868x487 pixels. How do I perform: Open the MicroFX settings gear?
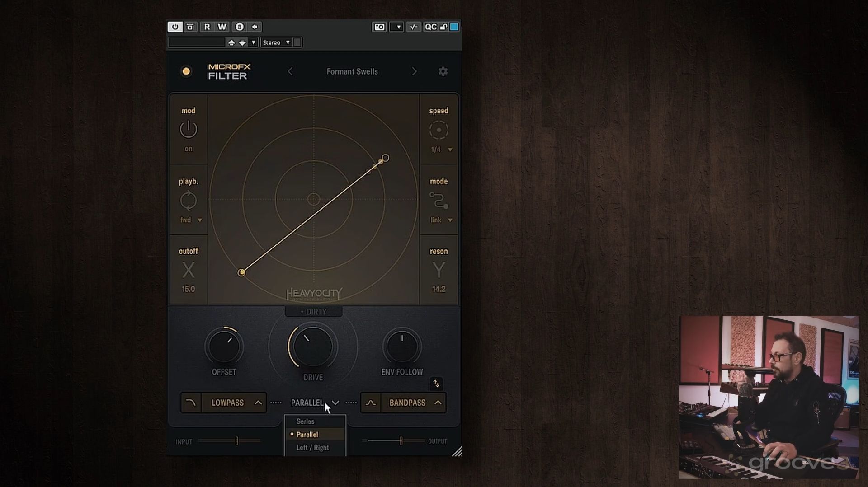[x=443, y=71]
